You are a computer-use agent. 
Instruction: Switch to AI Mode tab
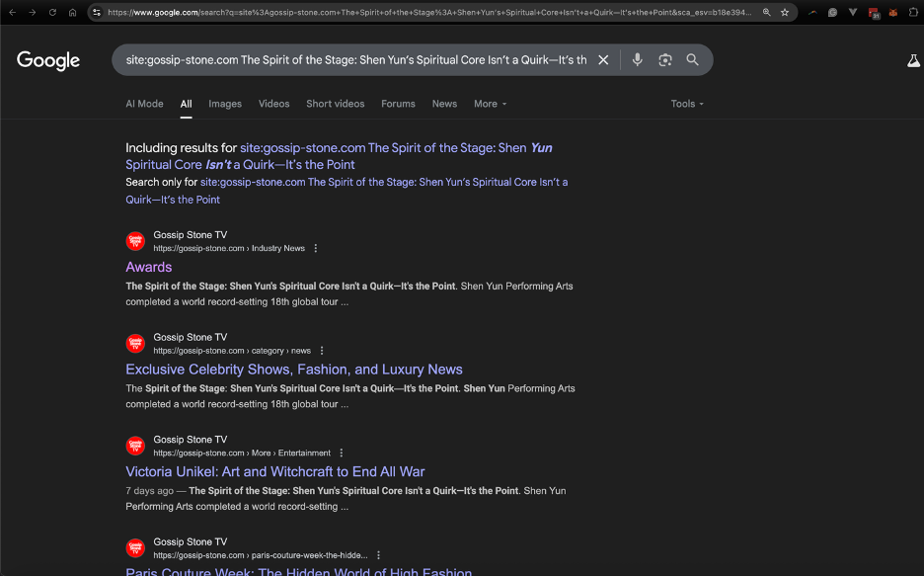[x=144, y=104]
